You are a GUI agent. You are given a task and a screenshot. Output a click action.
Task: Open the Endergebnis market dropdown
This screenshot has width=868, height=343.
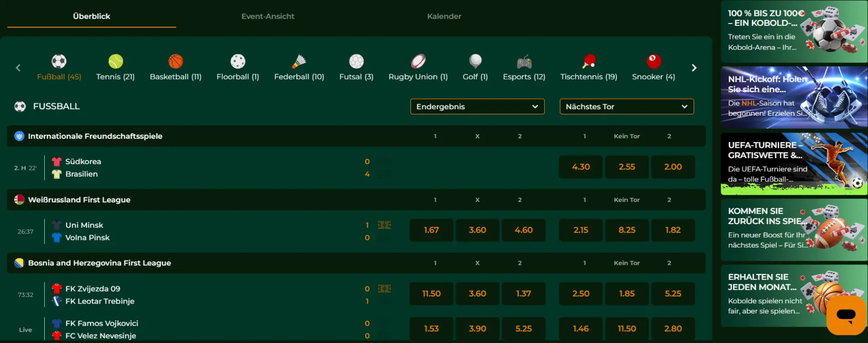point(477,107)
